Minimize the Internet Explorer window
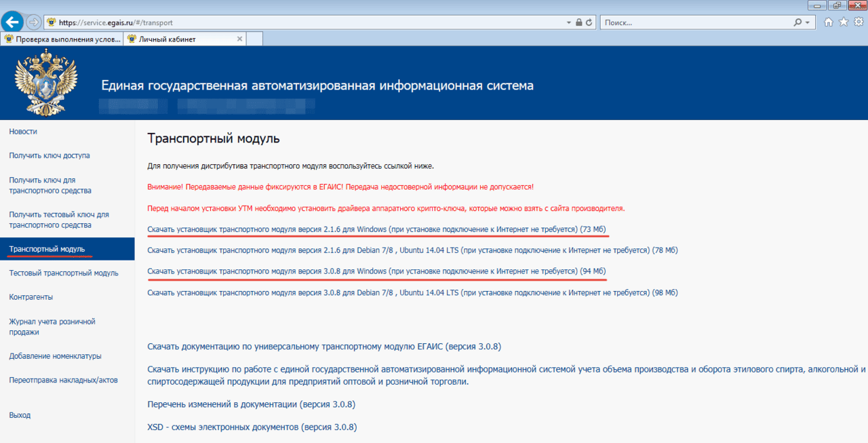Image resolution: width=868 pixels, height=443 pixels. [x=818, y=5]
